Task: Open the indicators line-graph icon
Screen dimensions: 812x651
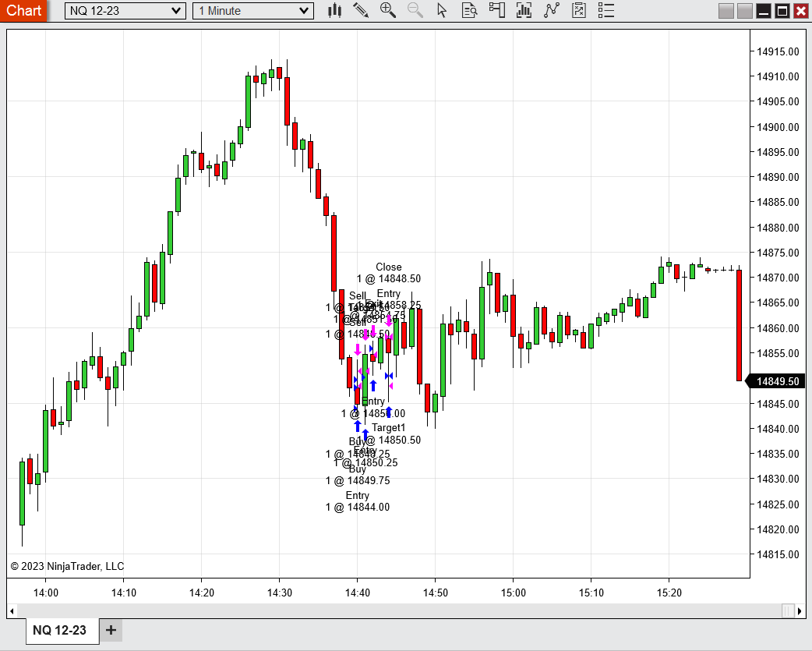Action: 552,10
